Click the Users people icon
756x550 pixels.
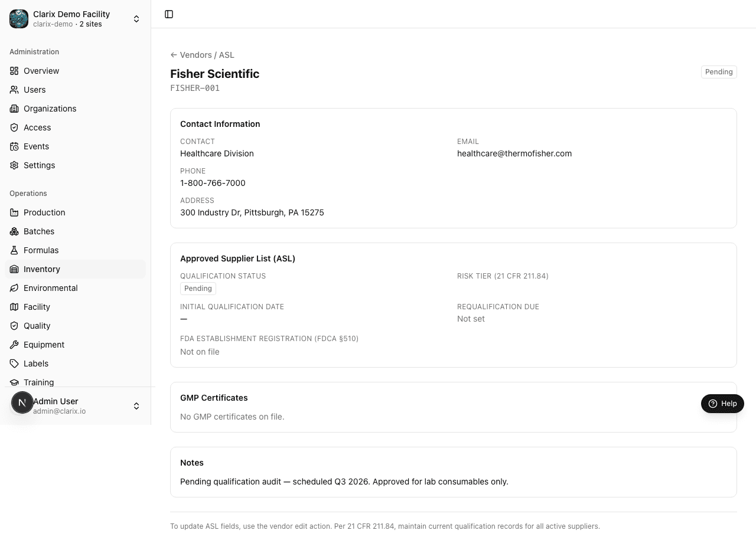[14, 90]
